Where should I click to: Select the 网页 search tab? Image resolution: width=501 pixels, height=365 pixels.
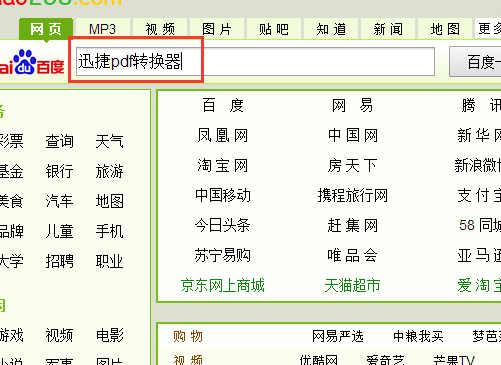[46, 29]
